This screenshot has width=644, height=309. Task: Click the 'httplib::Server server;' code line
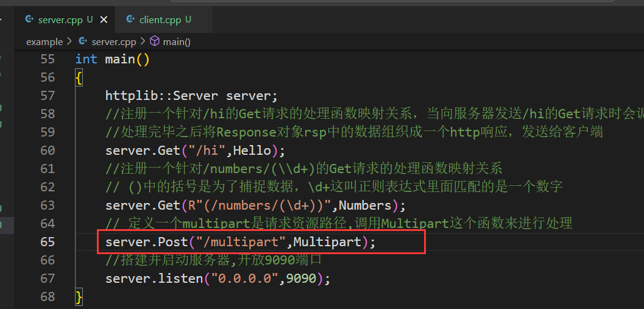click(192, 96)
